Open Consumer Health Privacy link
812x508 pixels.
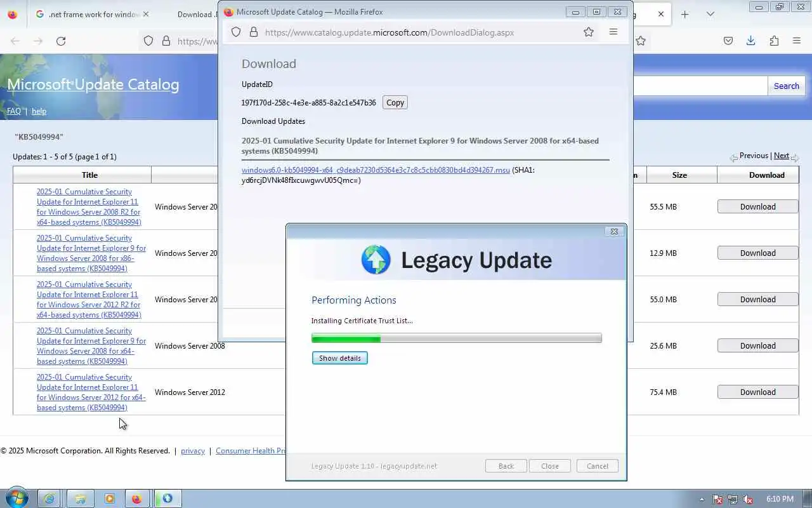(x=251, y=451)
